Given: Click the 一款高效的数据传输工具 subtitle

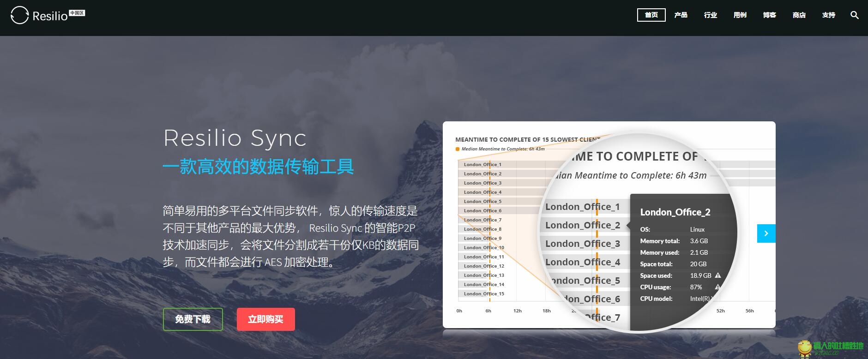Looking at the screenshot, I should (259, 167).
